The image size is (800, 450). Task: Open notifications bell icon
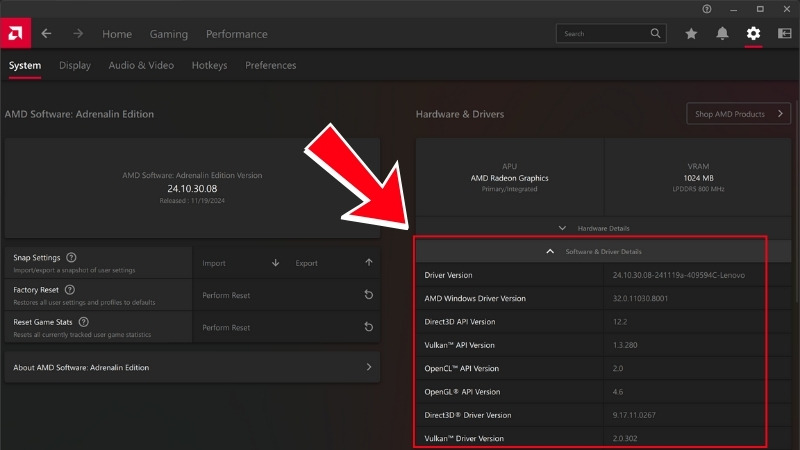[722, 33]
